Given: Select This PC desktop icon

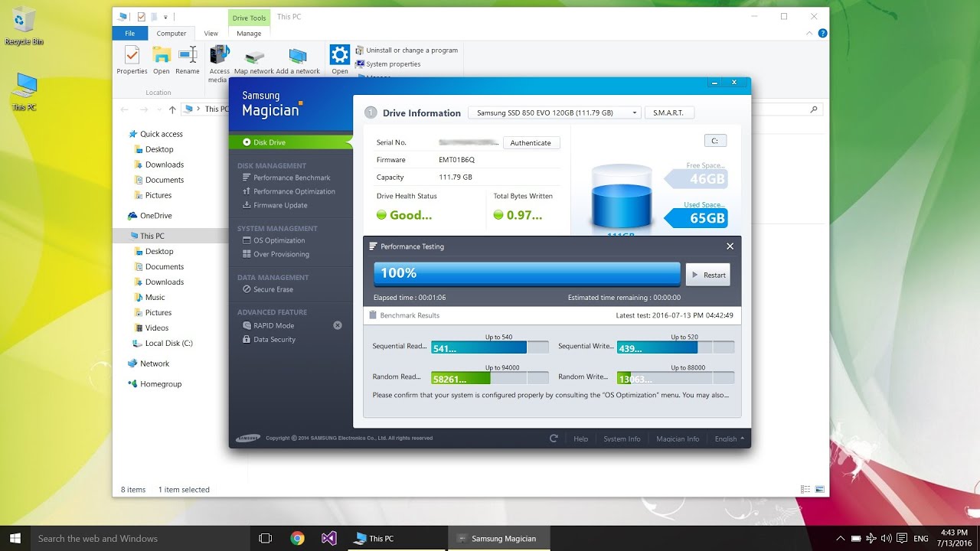Looking at the screenshot, I should click(24, 92).
